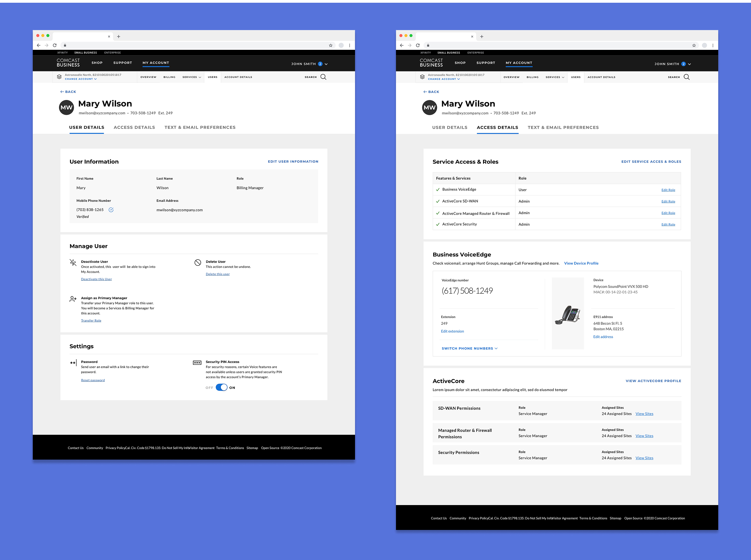
Task: Click Contact Us in left window footer
Action: tap(75, 448)
